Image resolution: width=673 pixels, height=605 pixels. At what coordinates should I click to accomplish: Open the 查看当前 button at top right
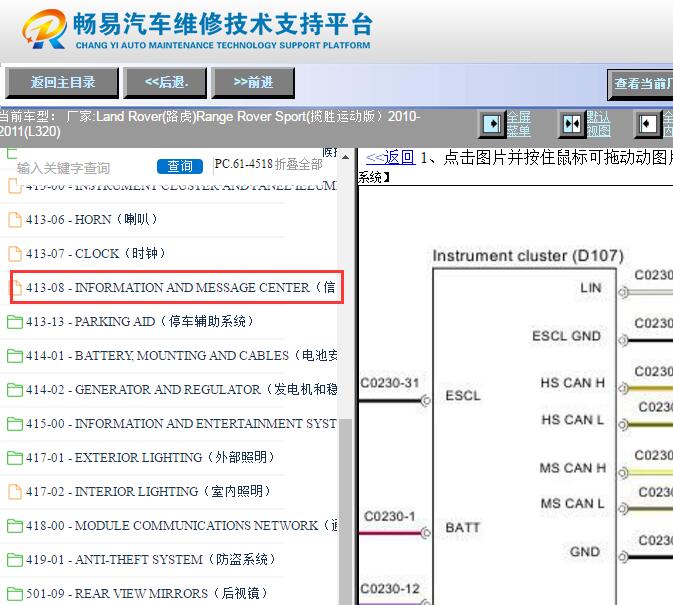pyautogui.click(x=640, y=84)
